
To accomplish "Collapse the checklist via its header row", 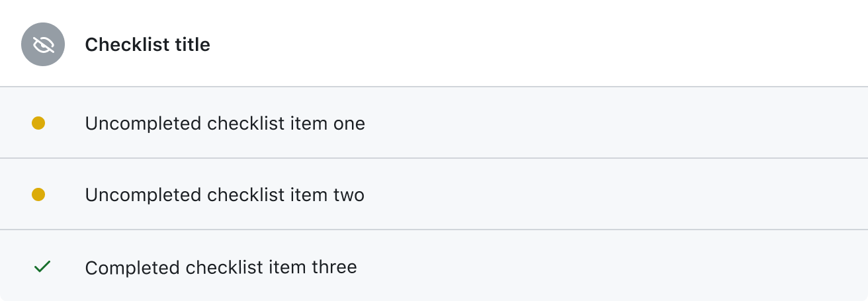I will click(x=434, y=44).
